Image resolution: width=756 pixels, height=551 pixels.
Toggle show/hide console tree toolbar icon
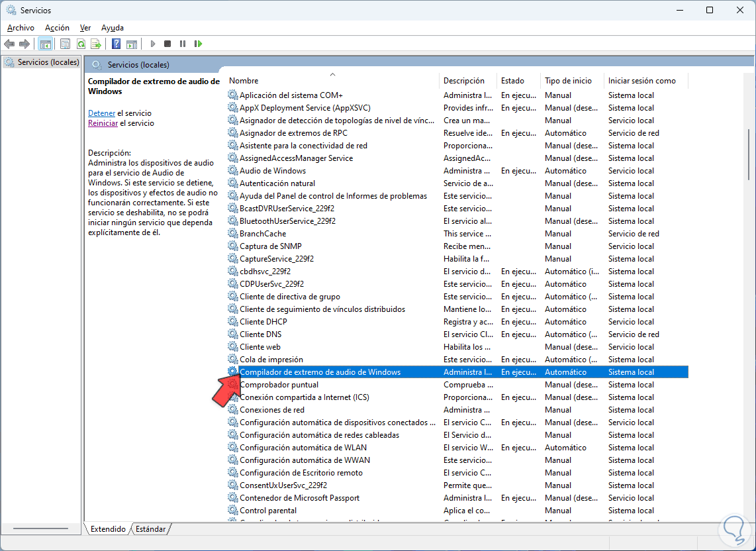[45, 44]
